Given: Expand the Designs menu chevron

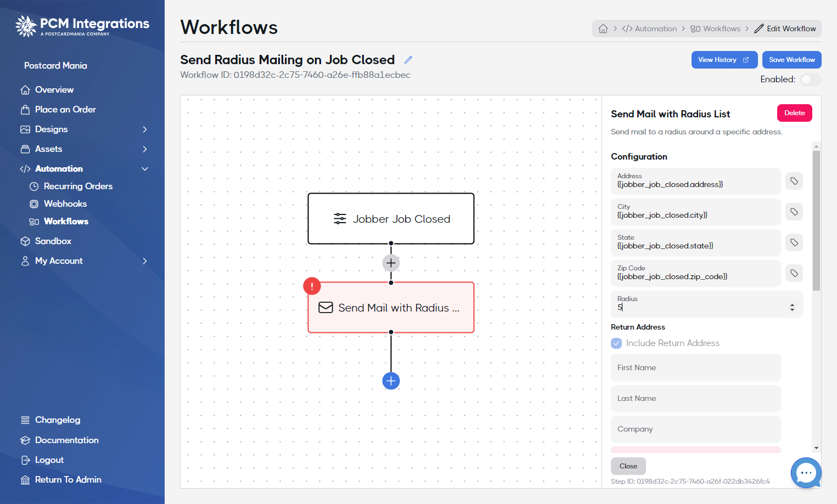Looking at the screenshot, I should click(x=145, y=129).
